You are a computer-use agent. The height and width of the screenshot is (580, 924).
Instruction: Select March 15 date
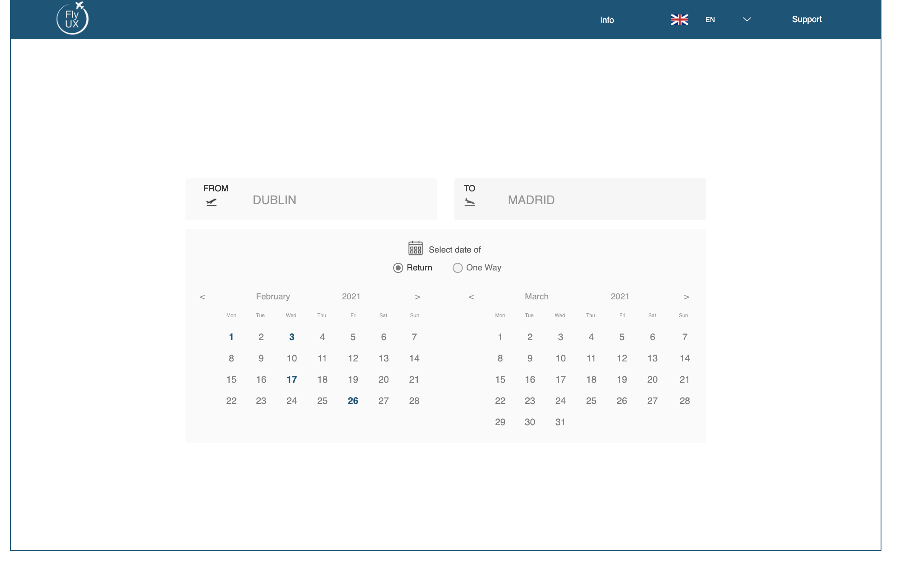[x=500, y=380]
